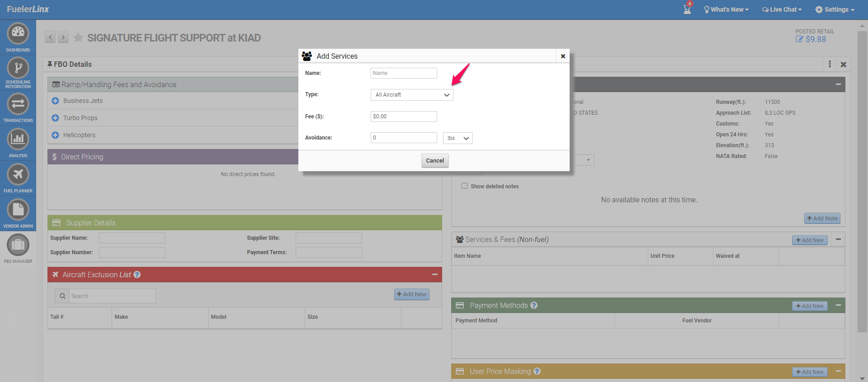Viewport: 868px width, 382px height.
Task: Click the aircraft exclusion Search field
Action: 112,296
